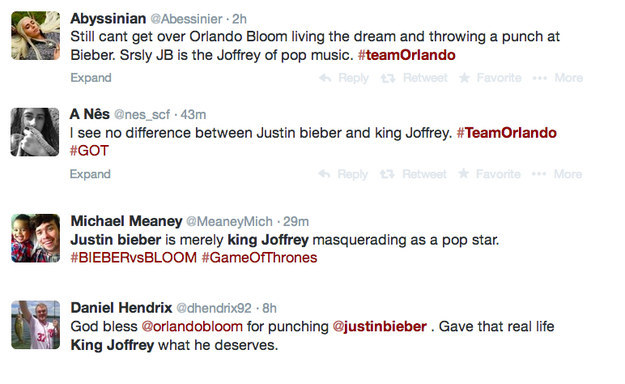Viewport: 625px width, 384px height.
Task: Open #GameOfThrones hashtag link
Action: pos(259,258)
